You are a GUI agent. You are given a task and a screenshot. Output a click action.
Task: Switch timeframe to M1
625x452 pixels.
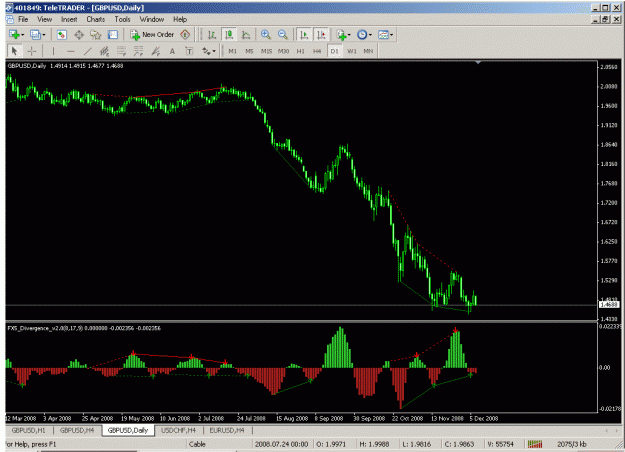tap(232, 51)
